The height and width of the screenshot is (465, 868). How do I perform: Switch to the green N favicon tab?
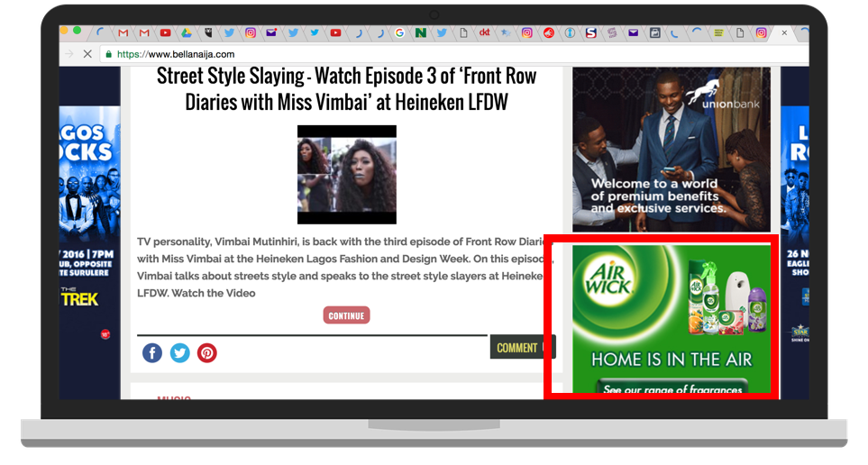(x=421, y=32)
